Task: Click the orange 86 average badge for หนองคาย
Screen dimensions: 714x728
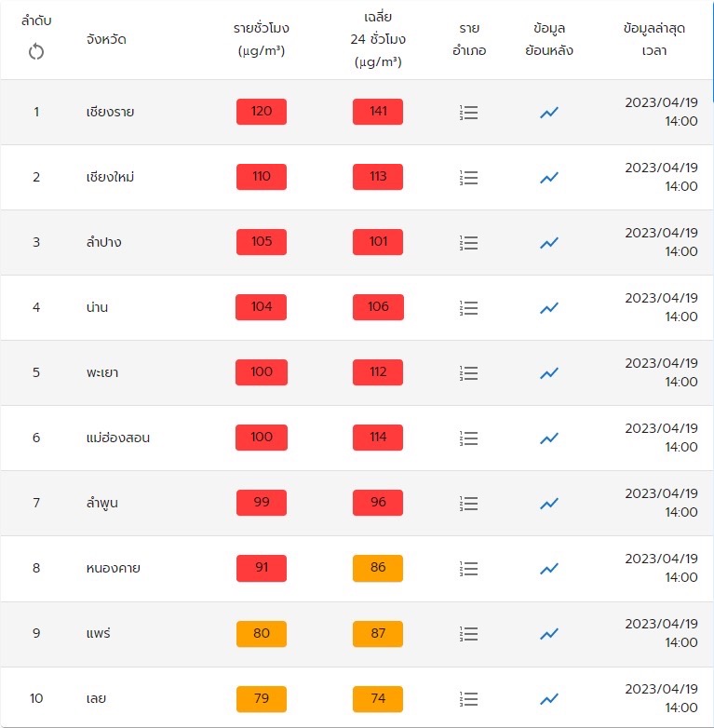Action: 378,568
